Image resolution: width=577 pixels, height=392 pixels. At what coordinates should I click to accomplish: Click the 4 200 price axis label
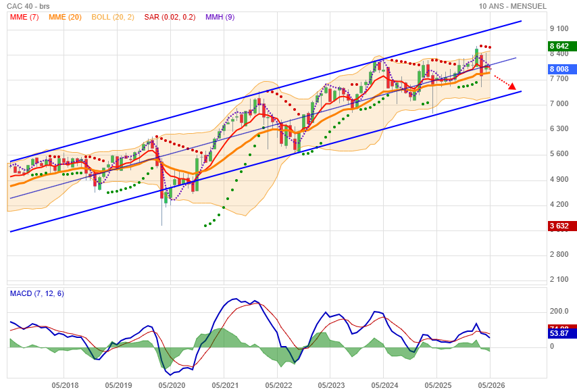559,204
